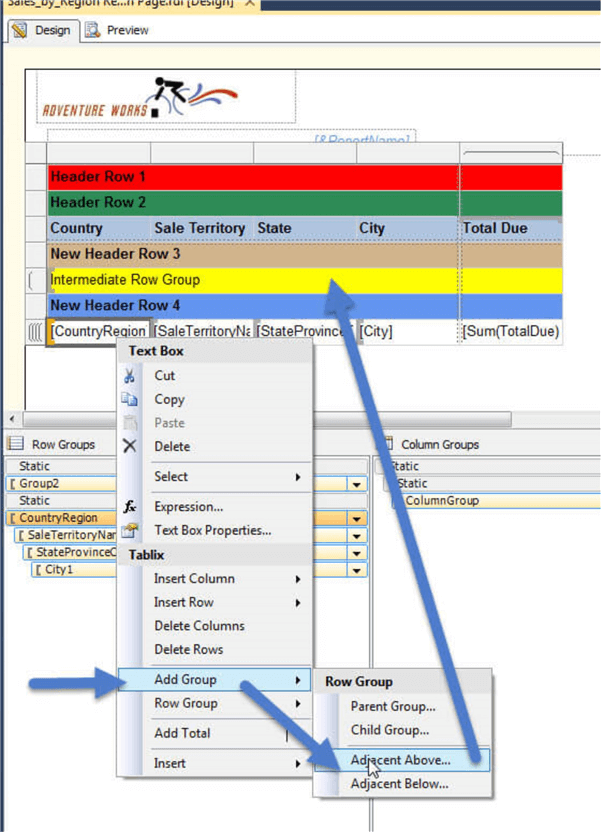Click the Preview tab magnifier icon
This screenshot has height=832, width=601.
tap(93, 30)
